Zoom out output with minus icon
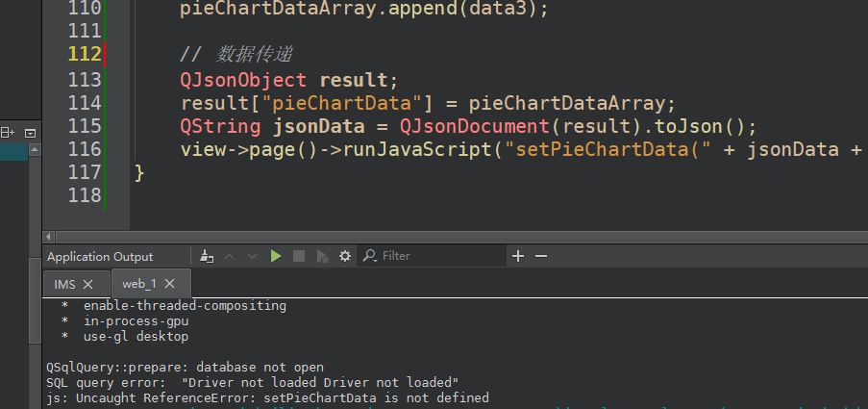Image resolution: width=868 pixels, height=409 pixels. click(541, 256)
